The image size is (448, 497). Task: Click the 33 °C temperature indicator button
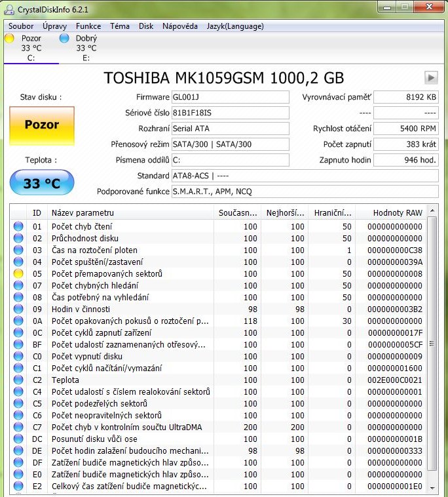point(42,184)
